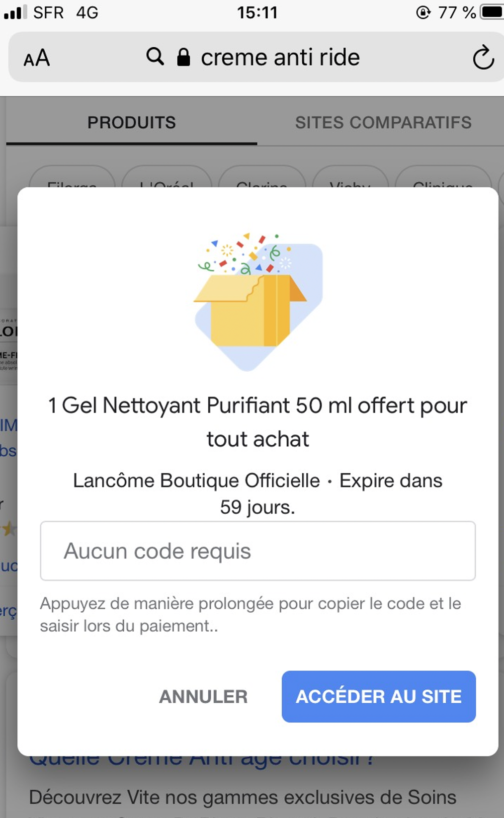
Task: Select the Clarins brand filter chip
Action: point(262,180)
